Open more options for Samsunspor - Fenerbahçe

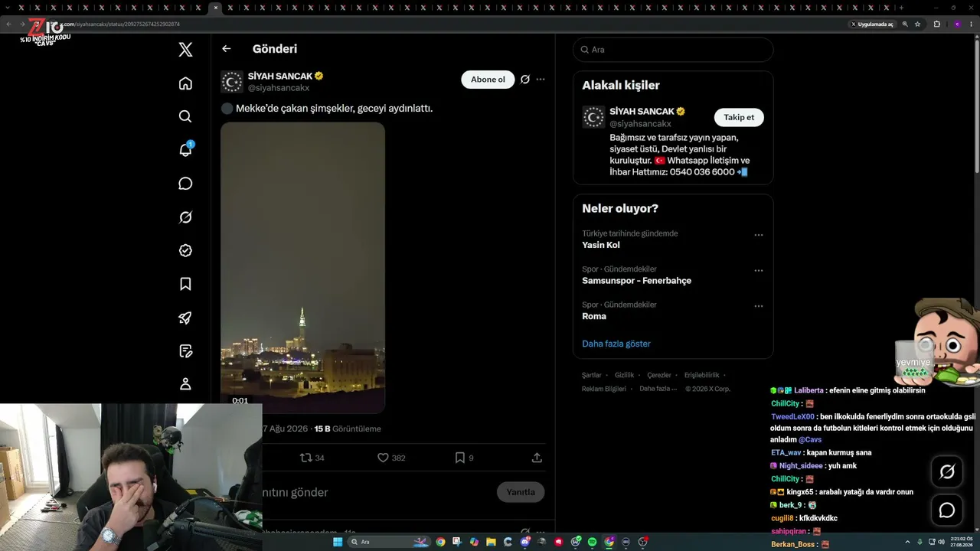pos(759,270)
